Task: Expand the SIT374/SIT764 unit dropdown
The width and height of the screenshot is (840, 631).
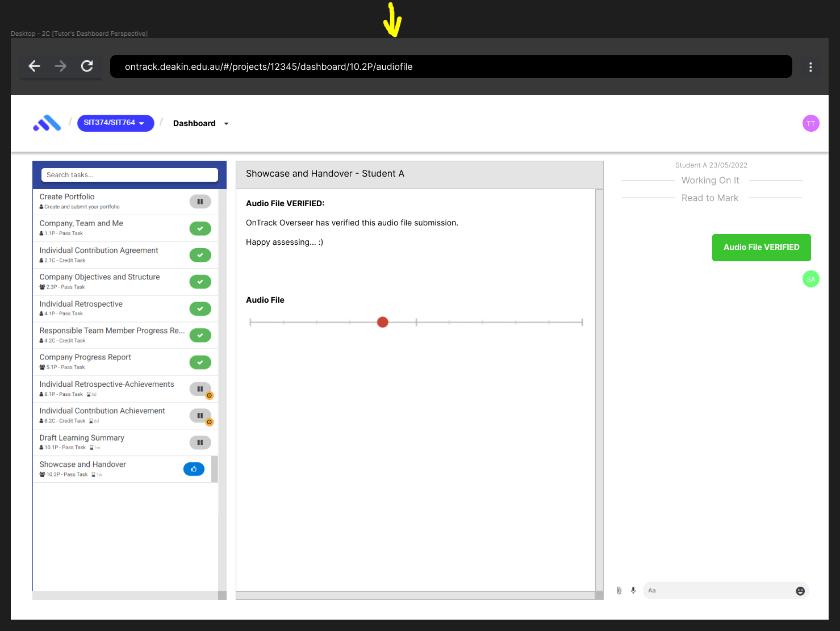Action: click(115, 123)
